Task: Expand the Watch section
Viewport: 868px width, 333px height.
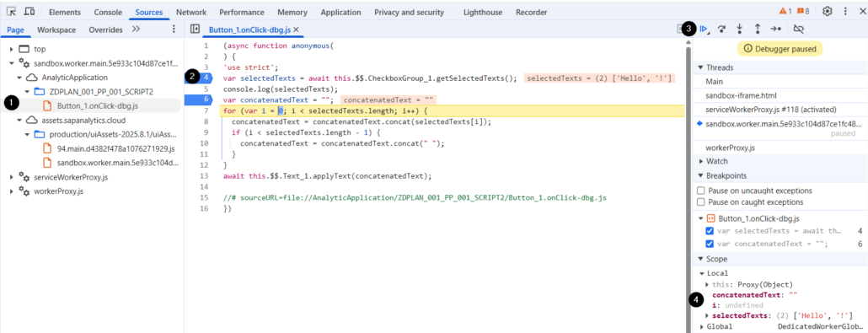Action: (x=701, y=161)
